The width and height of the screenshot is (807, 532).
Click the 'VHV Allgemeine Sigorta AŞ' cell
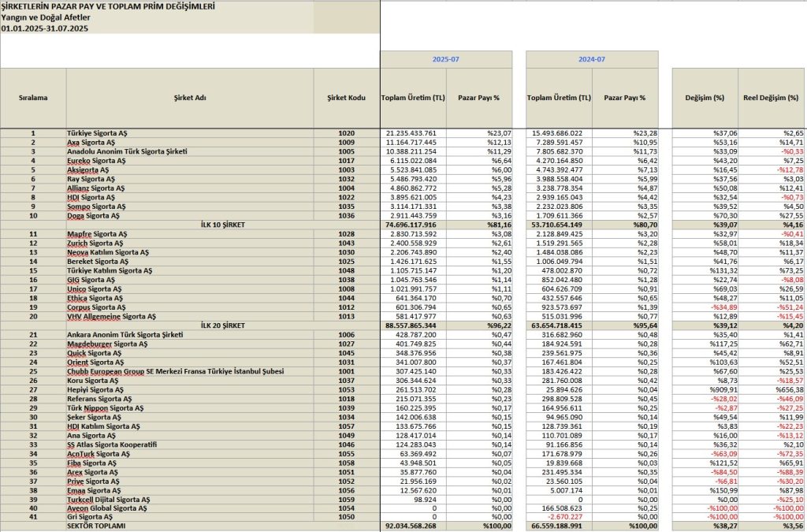(x=190, y=316)
